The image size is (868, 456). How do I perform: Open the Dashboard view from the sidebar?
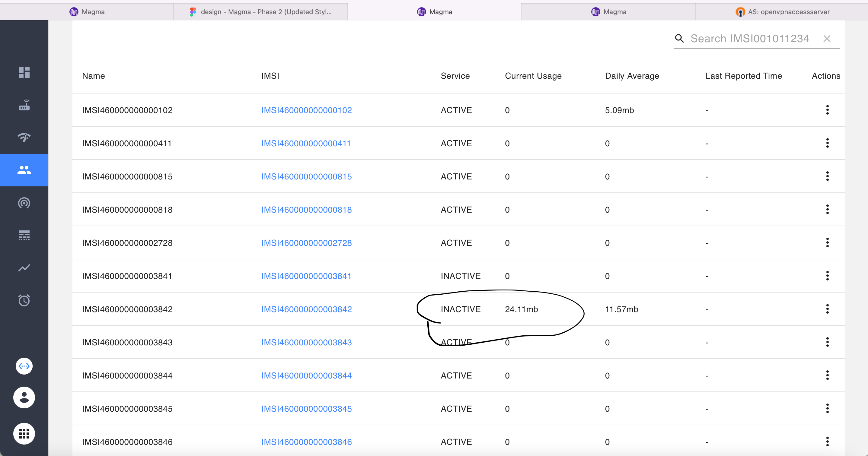point(24,72)
